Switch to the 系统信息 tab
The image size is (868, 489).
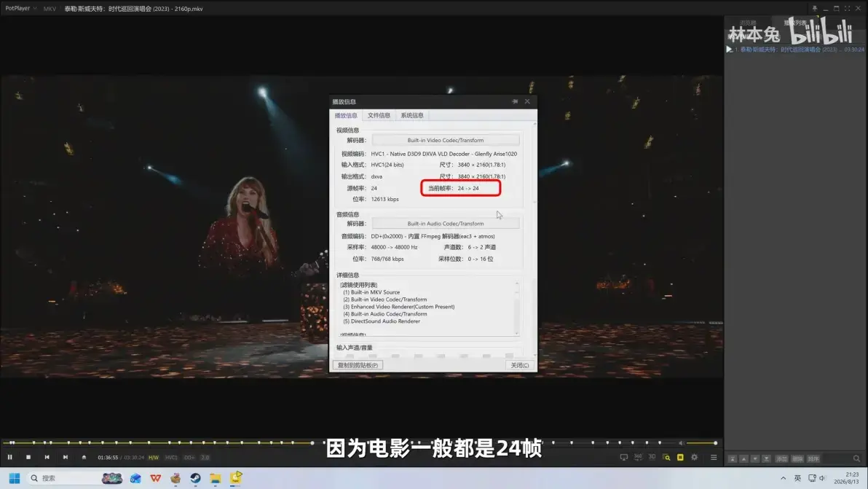coord(412,115)
